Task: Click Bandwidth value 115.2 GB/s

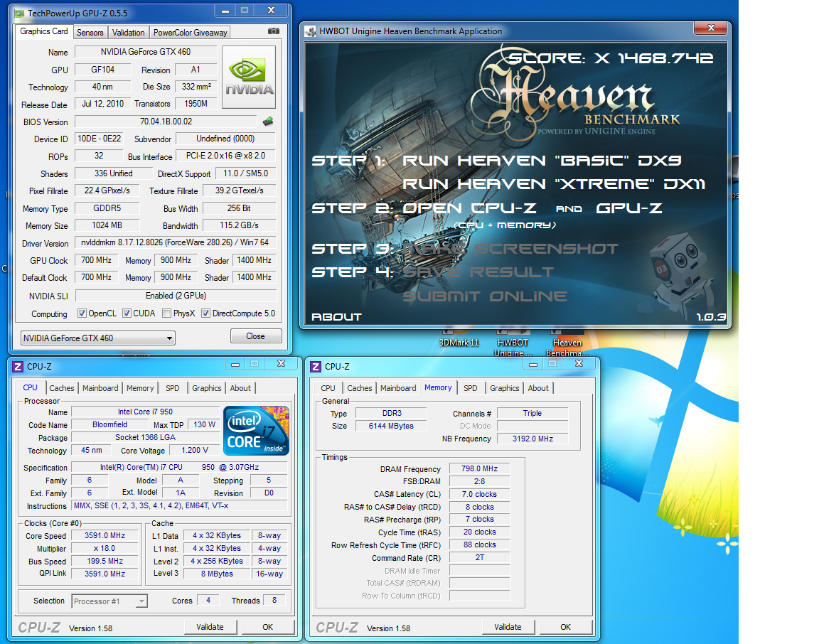Action: pyautogui.click(x=239, y=225)
